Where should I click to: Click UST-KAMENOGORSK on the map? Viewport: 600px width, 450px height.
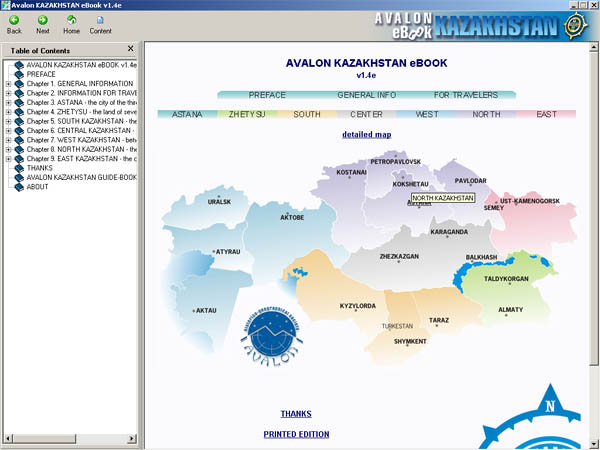(530, 201)
